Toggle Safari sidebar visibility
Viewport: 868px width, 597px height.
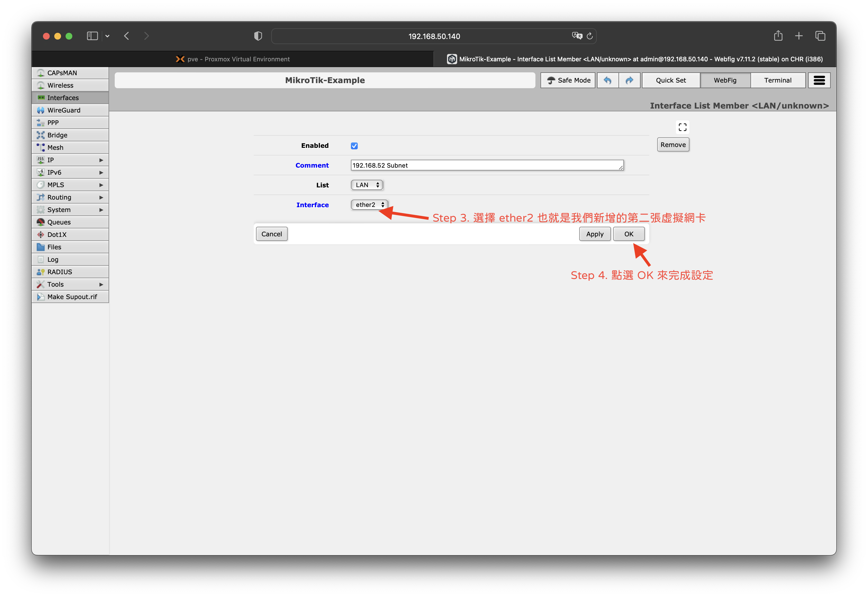[92, 36]
